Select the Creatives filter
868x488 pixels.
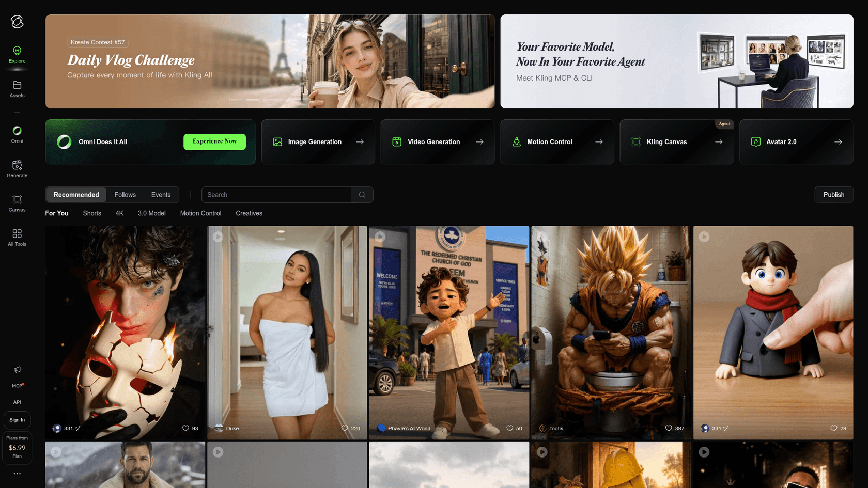(249, 213)
